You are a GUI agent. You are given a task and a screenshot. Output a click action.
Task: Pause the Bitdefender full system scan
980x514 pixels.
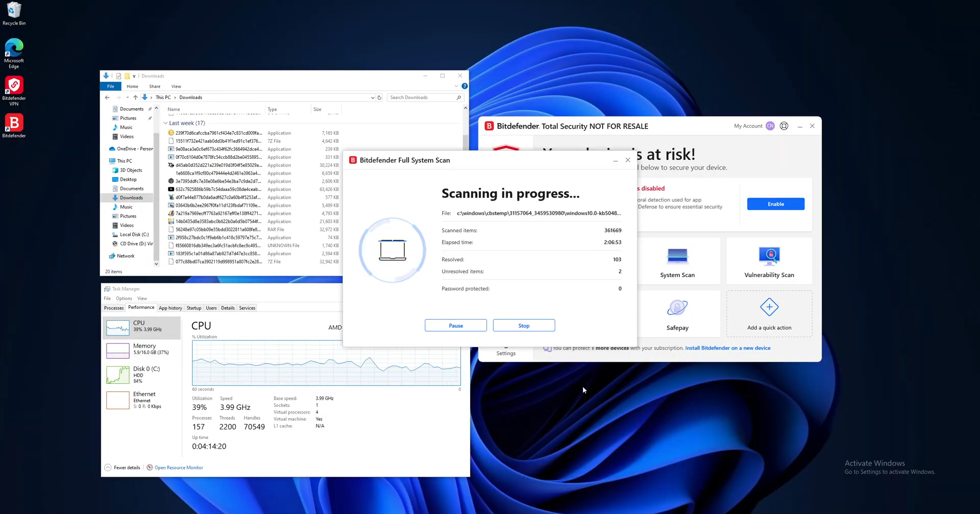coord(456,326)
